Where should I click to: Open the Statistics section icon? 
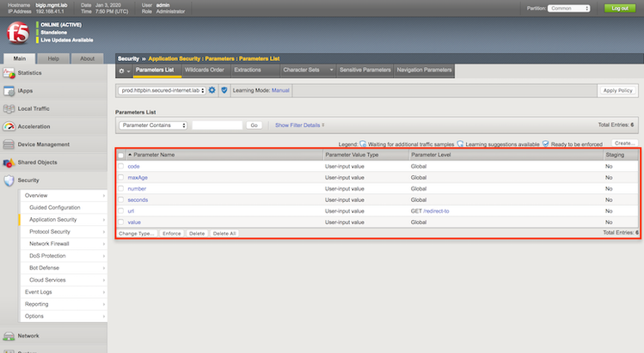9,73
